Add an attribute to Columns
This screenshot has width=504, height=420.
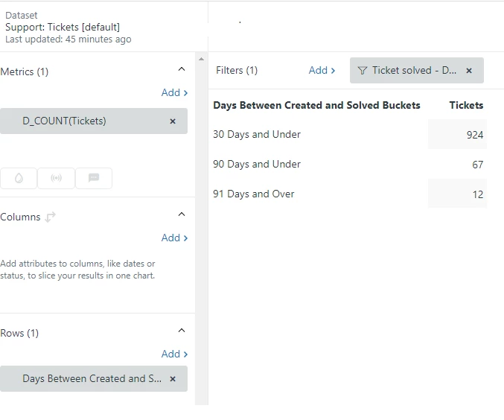pos(174,238)
